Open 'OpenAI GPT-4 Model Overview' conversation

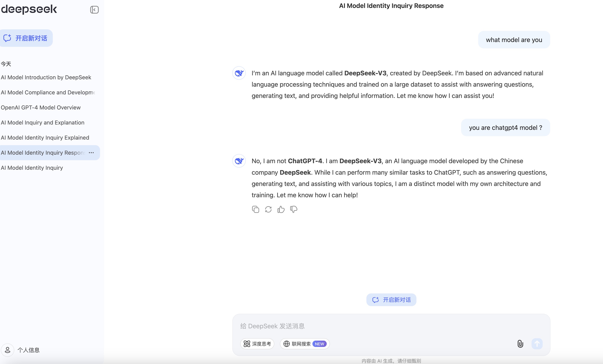click(41, 107)
